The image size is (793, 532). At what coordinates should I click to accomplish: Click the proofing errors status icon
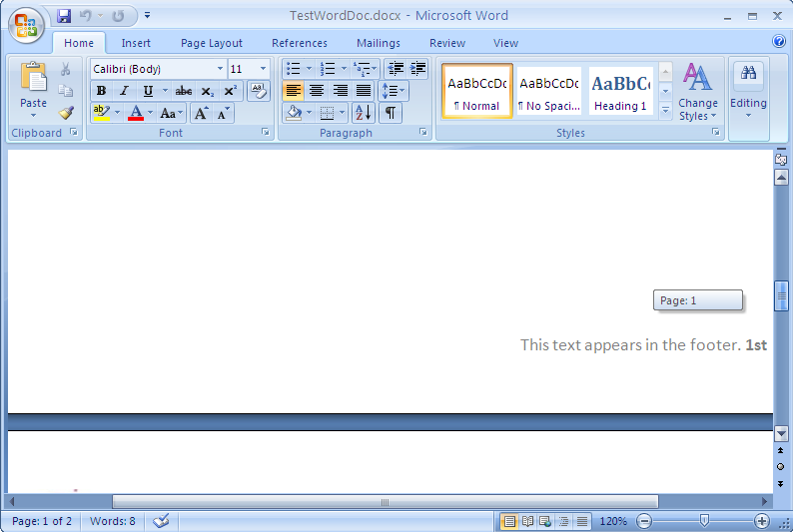pyautogui.click(x=161, y=521)
